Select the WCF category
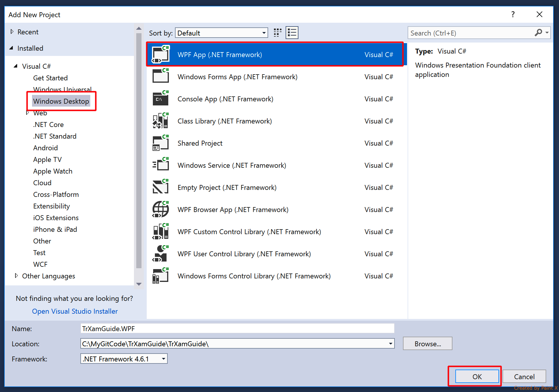 pos(40,264)
